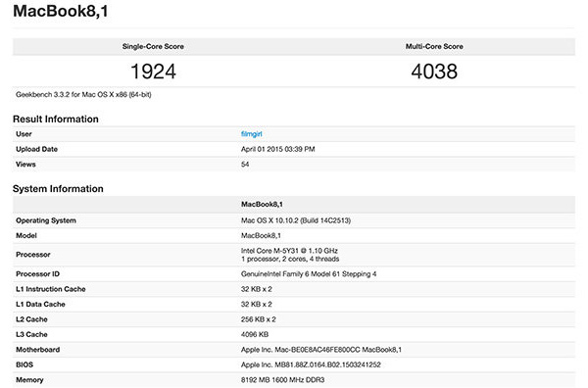Click the Multi-Core Score header

coord(434,46)
